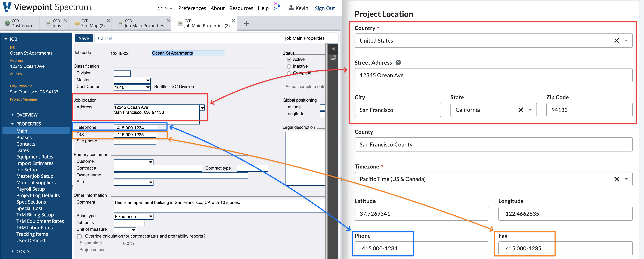Viewport: 644px width, 259px height.
Task: Collapse the side panel with arrow icon
Action: coord(333,49)
